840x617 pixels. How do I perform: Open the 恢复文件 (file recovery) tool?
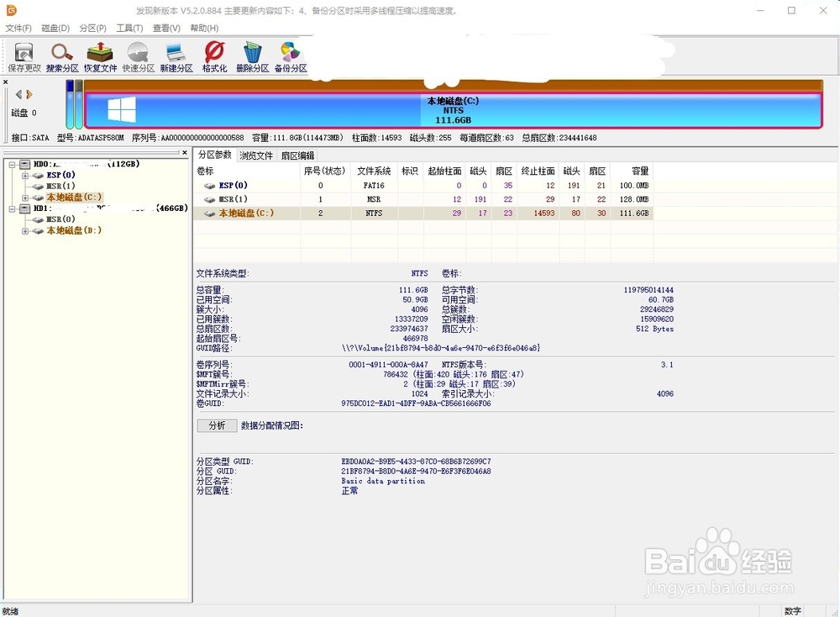[100, 55]
